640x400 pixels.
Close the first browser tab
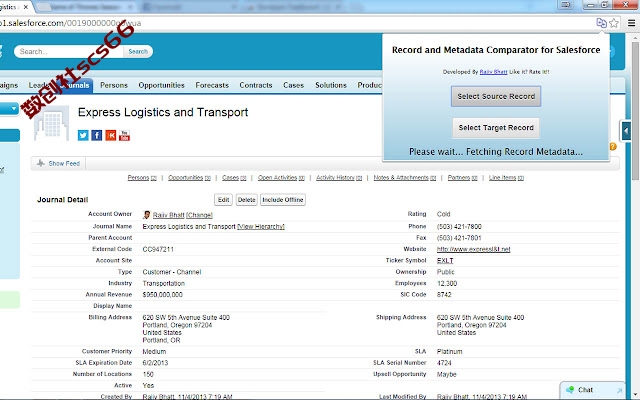[x=26, y=7]
